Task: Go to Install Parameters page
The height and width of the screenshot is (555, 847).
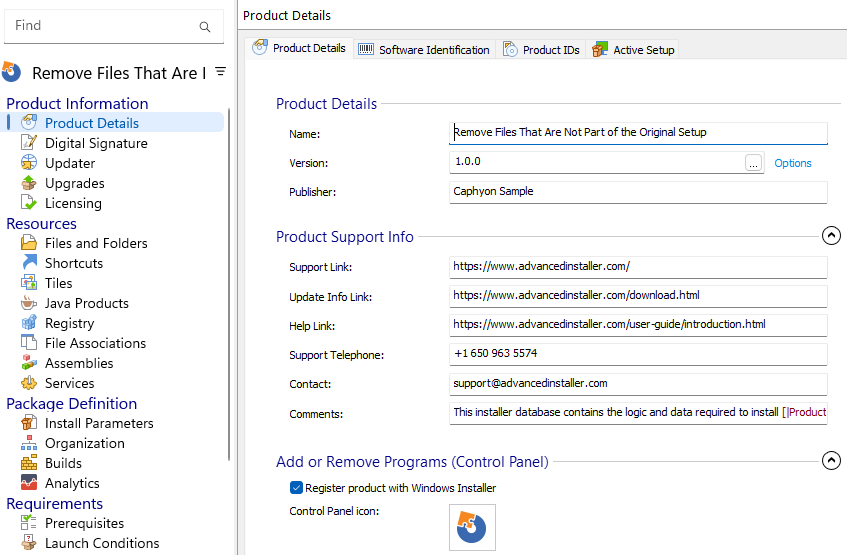Action: 99,423
